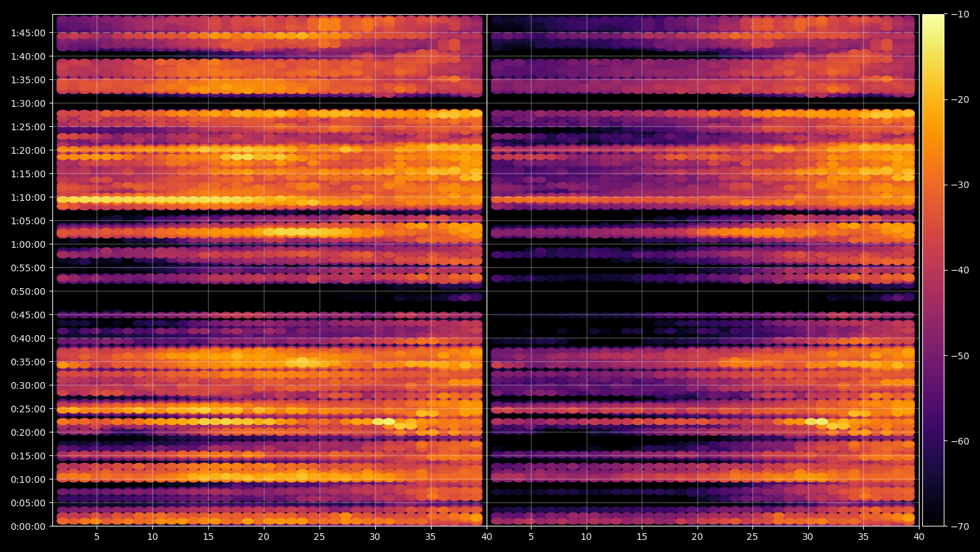
Task: Click x-axis label 5 under right heatmap
Action: (531, 537)
